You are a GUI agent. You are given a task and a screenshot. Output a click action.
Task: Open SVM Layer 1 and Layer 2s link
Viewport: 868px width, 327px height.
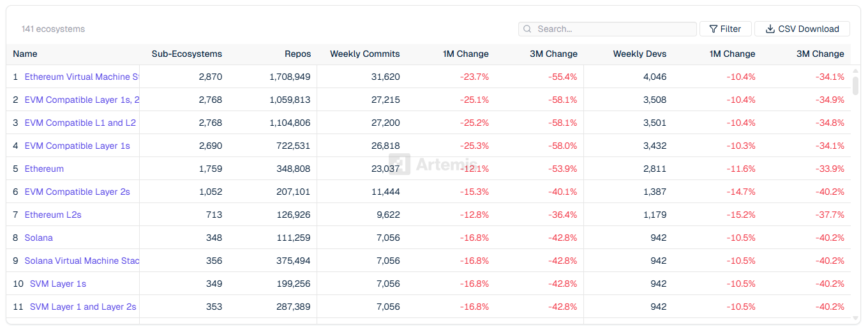pos(83,307)
